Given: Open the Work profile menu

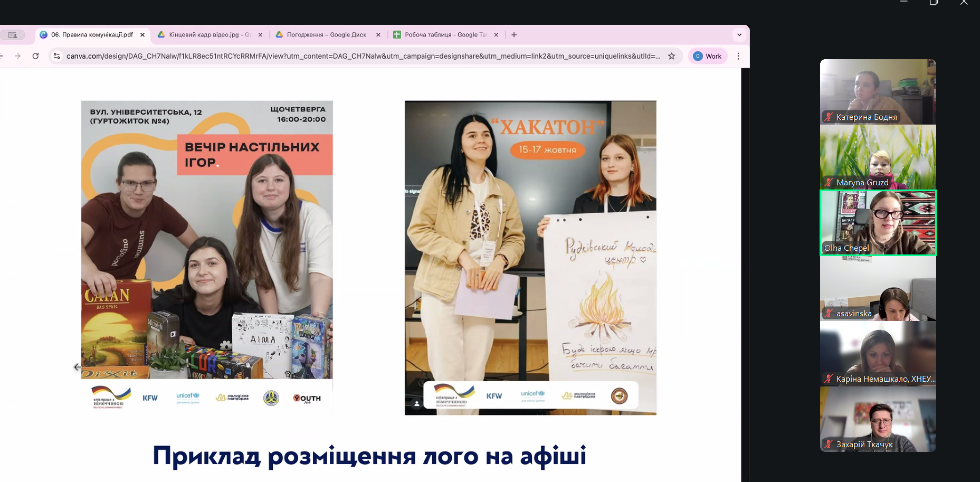Looking at the screenshot, I should coord(707,56).
